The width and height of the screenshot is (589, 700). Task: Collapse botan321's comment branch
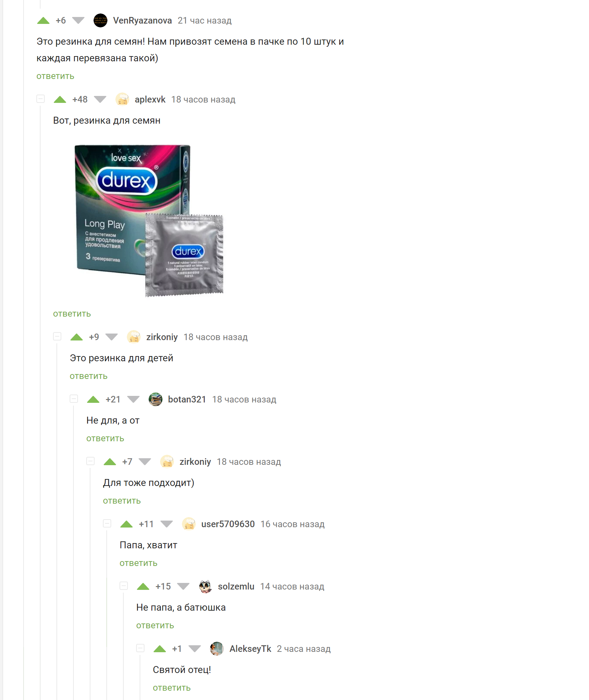(74, 399)
